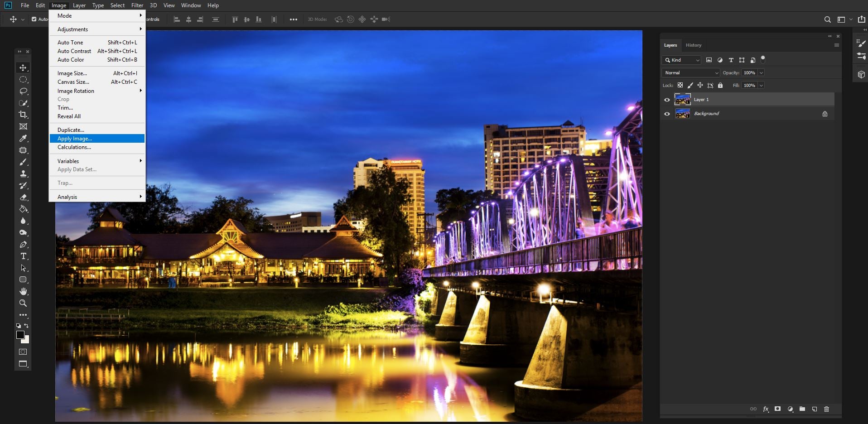Open the Kind layer filter dropdown
Screen dimensions: 868x424
tap(682, 60)
